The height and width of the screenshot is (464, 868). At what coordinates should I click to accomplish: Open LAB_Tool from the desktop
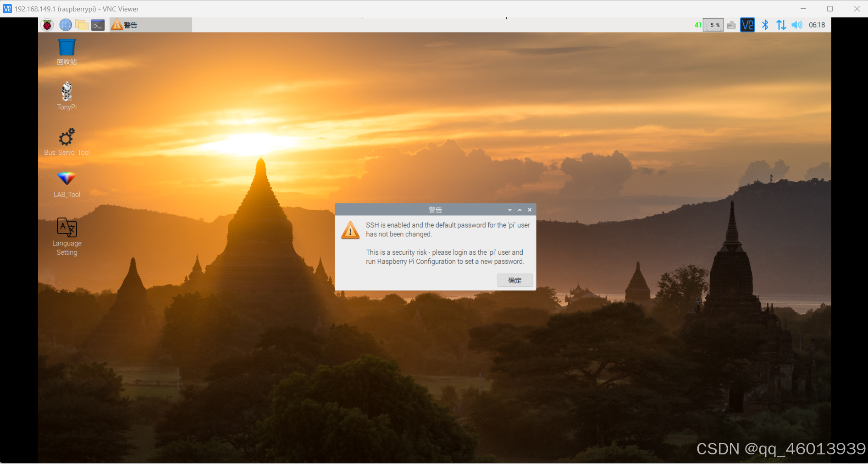point(66,179)
